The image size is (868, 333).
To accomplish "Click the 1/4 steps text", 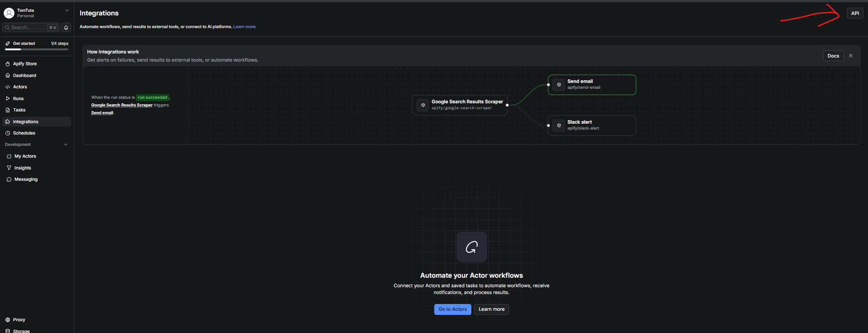I will [60, 43].
